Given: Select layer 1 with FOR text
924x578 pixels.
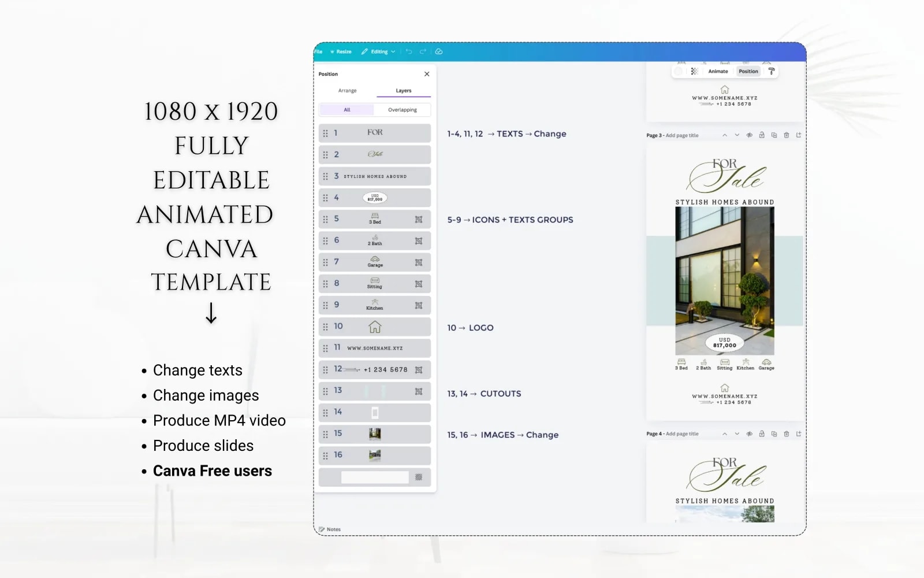Looking at the screenshot, I should pyautogui.click(x=375, y=133).
